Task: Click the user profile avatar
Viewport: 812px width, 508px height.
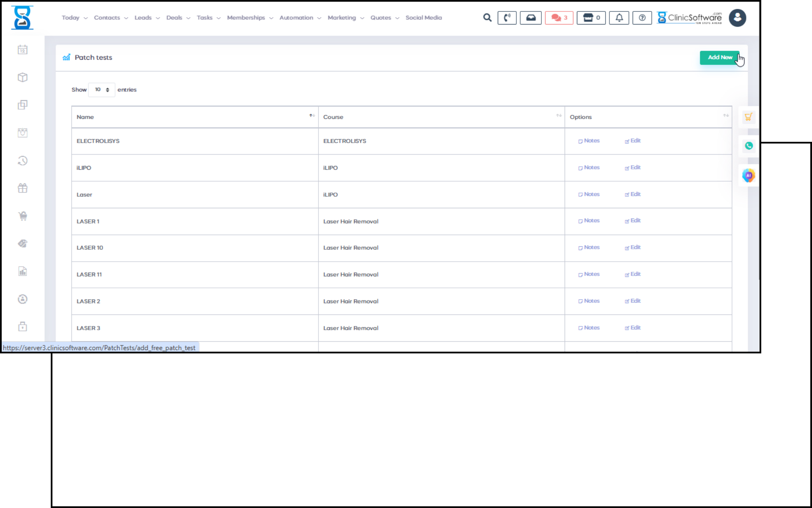Action: point(737,18)
